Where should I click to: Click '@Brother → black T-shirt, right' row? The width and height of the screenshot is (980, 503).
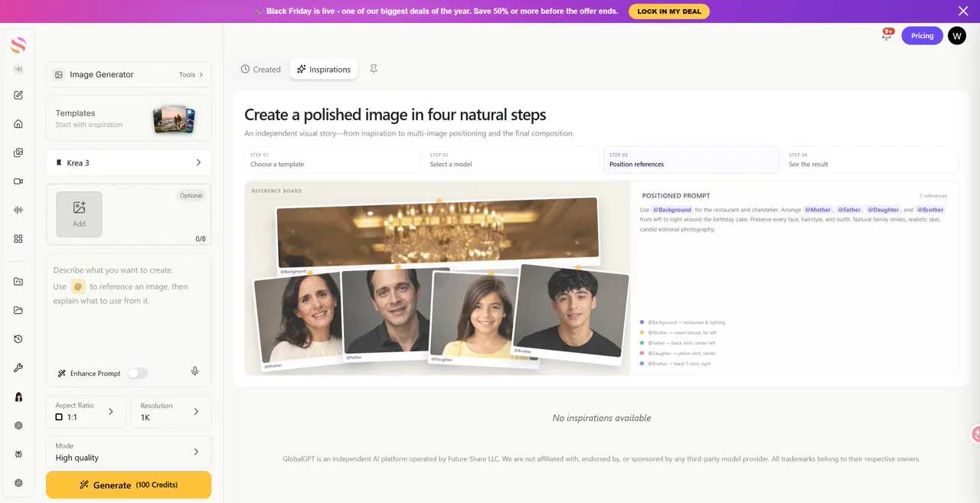click(x=675, y=364)
